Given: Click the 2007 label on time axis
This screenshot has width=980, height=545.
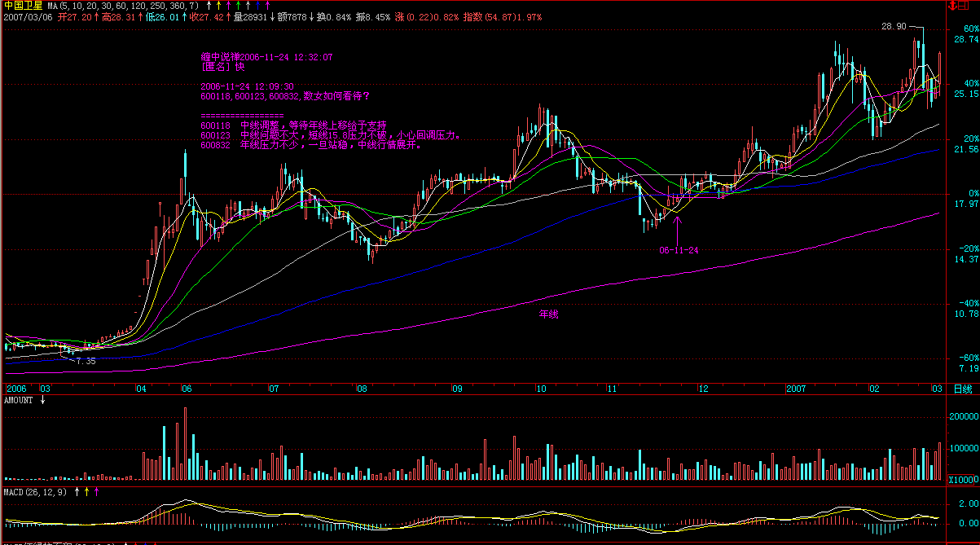Looking at the screenshot, I should 799,389.
